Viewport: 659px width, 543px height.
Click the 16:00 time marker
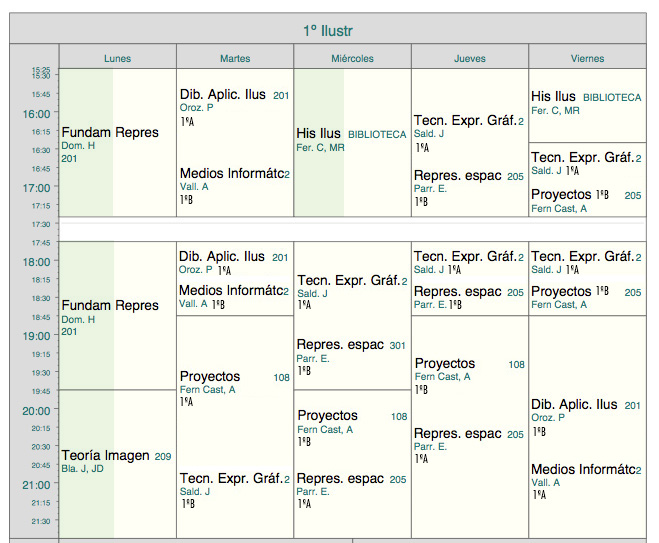coord(36,113)
